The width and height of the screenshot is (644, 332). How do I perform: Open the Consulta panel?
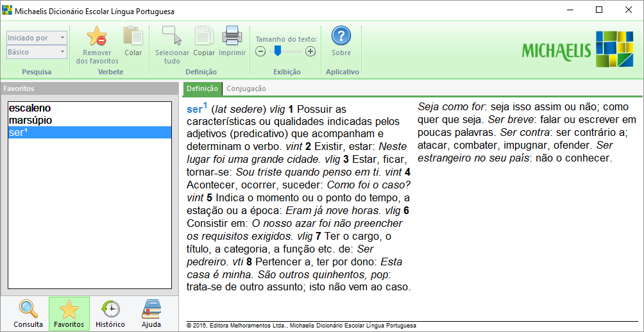28,313
